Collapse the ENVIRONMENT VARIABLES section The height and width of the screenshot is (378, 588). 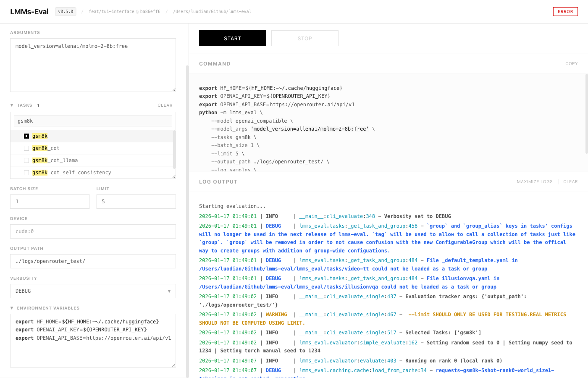coord(12,308)
